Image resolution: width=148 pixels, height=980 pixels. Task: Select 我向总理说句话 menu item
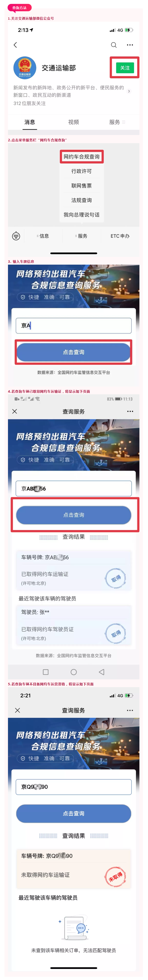pos(82,215)
